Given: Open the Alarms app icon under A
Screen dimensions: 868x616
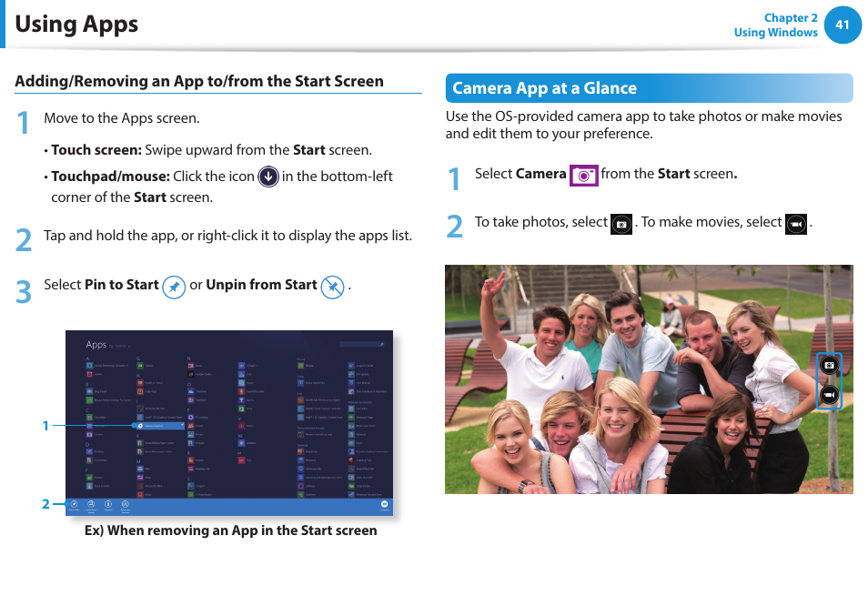Looking at the screenshot, I should click(x=89, y=374).
